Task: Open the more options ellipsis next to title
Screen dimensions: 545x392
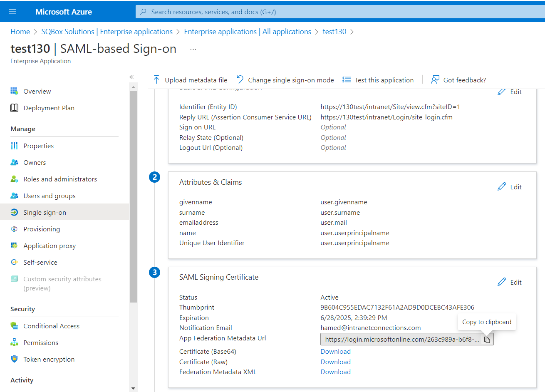Action: pyautogui.click(x=193, y=49)
